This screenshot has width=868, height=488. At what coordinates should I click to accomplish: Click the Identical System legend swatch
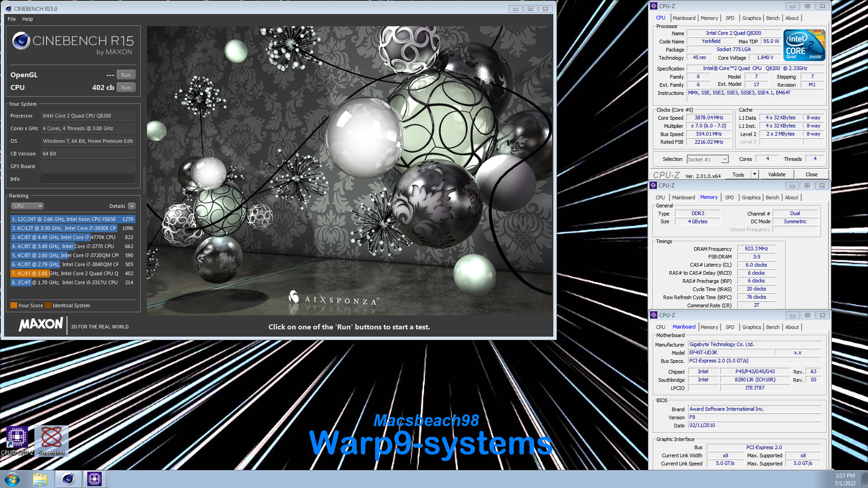point(48,305)
